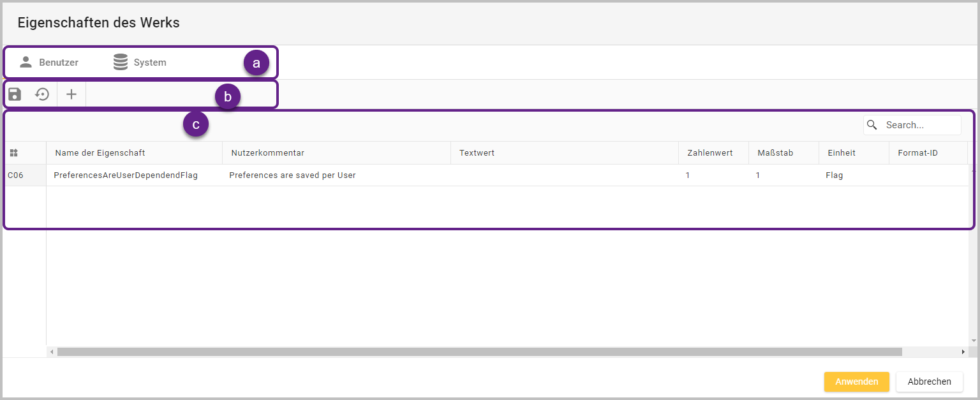
Task: Click the reset/restore history icon
Action: (x=42, y=94)
